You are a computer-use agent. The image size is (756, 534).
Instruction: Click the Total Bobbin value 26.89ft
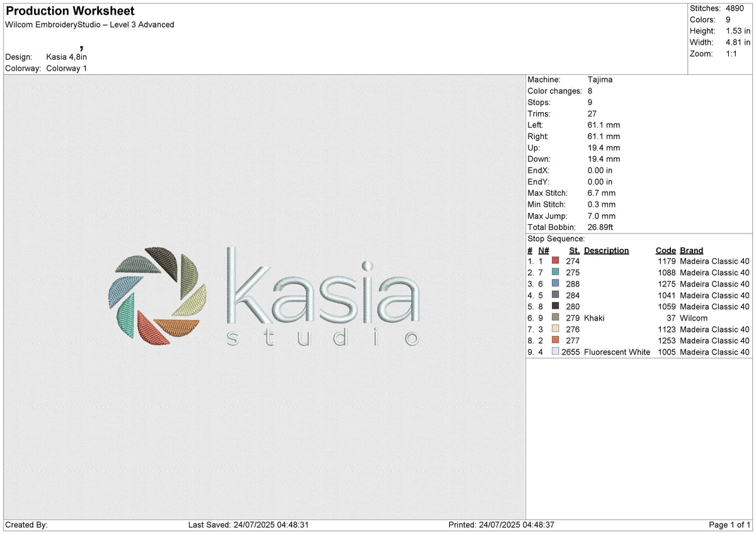pyautogui.click(x=600, y=227)
